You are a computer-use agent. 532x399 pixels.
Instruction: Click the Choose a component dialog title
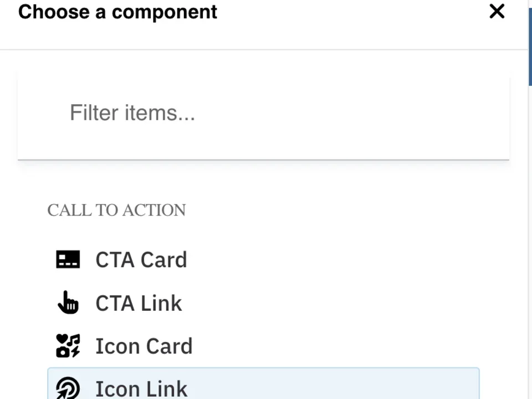[x=117, y=12]
